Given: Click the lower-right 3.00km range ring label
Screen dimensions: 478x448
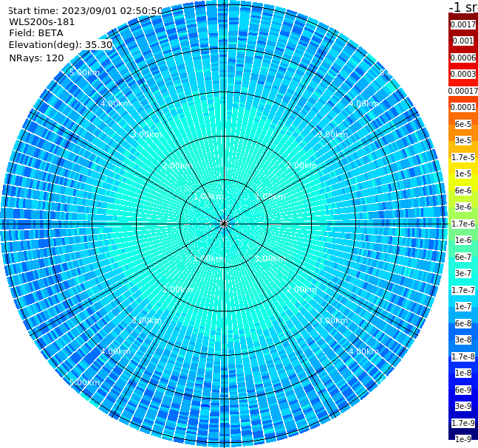Looking at the screenshot, I should pos(332,320).
